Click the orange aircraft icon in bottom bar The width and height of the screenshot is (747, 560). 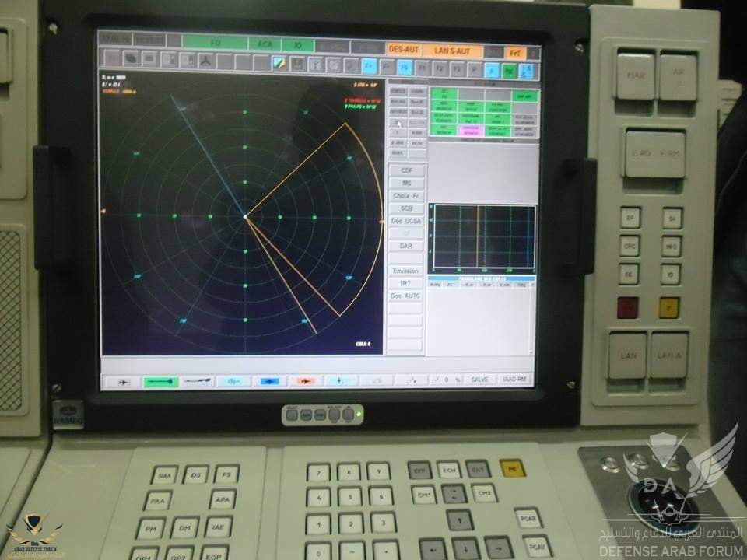[305, 381]
